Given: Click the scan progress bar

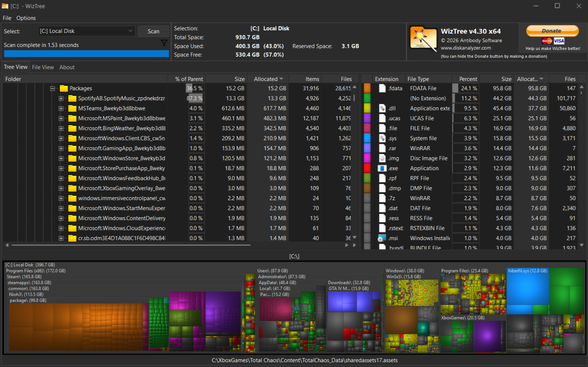Looking at the screenshot, I should pos(87,54).
